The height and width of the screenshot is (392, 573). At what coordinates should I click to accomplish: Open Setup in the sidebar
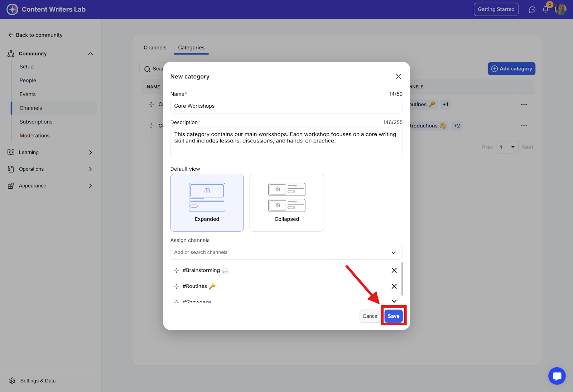pos(27,67)
